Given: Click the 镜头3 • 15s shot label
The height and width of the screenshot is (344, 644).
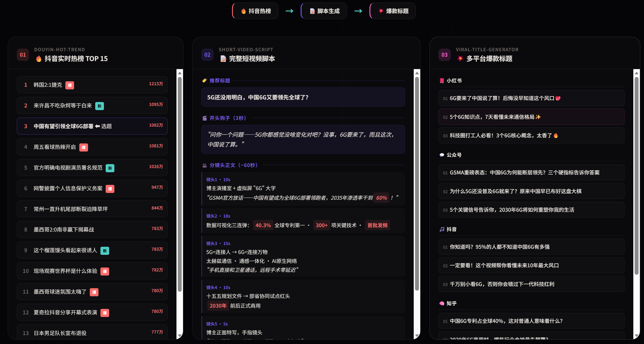Looking at the screenshot, I should tap(218, 244).
